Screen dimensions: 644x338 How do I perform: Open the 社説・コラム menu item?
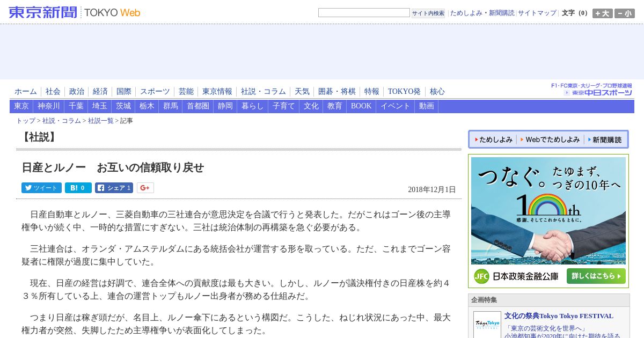click(264, 92)
